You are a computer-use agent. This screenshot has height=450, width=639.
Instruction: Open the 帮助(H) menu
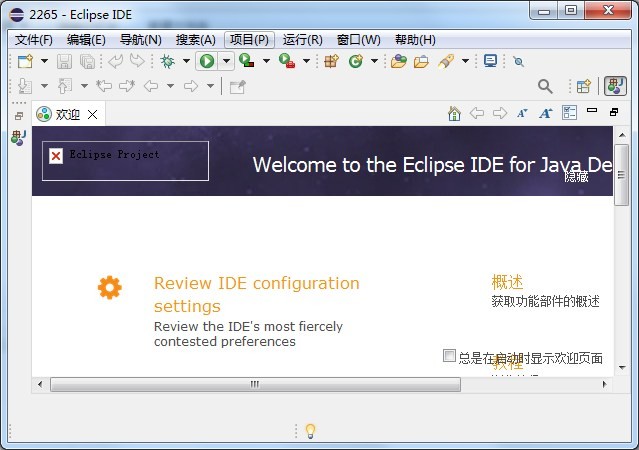point(415,40)
